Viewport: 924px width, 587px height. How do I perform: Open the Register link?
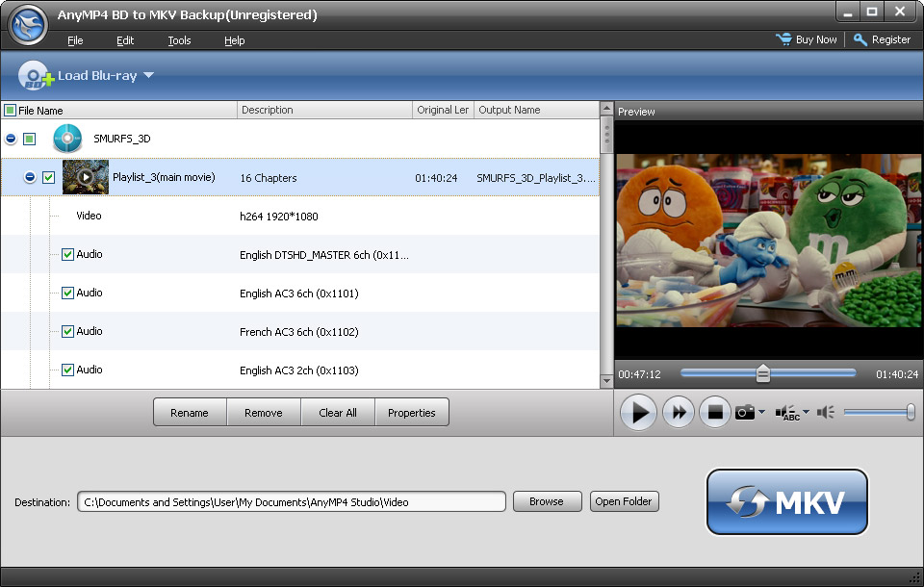[x=891, y=39]
